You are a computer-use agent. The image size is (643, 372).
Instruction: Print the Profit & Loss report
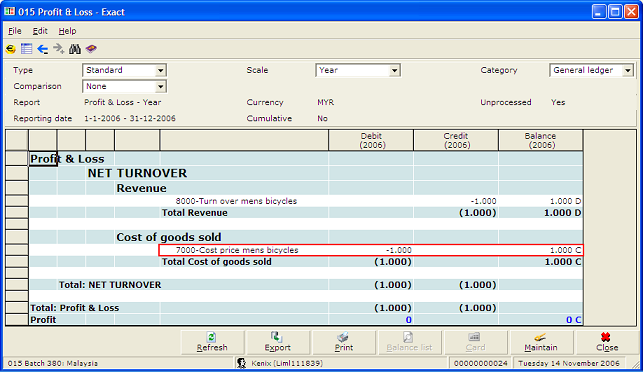pos(344,342)
